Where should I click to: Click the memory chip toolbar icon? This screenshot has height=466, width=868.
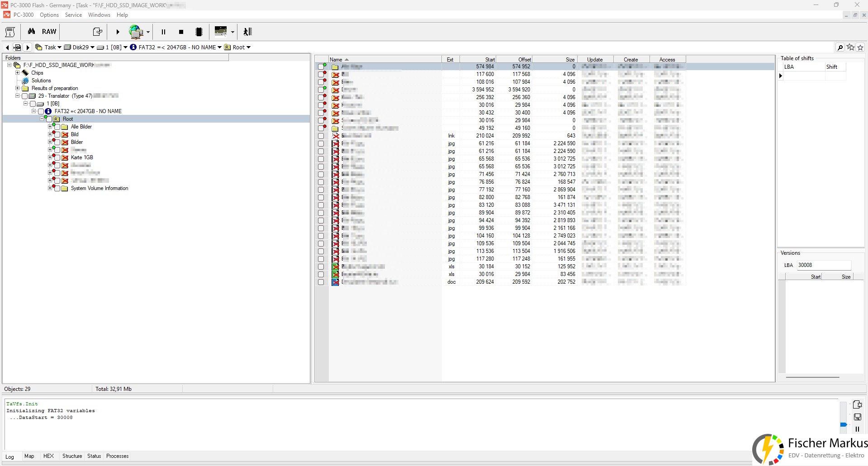[199, 32]
